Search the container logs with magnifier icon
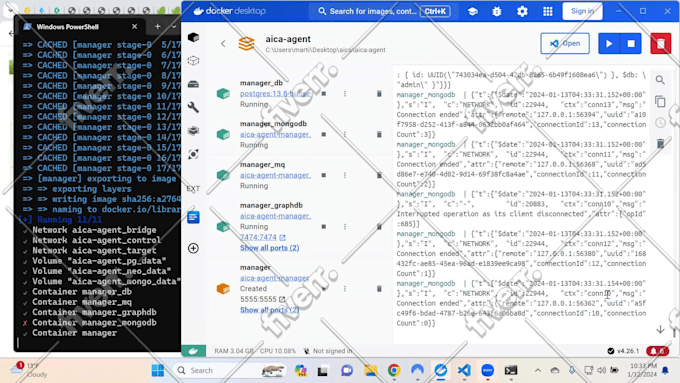The height and width of the screenshot is (383, 680). coord(660,80)
